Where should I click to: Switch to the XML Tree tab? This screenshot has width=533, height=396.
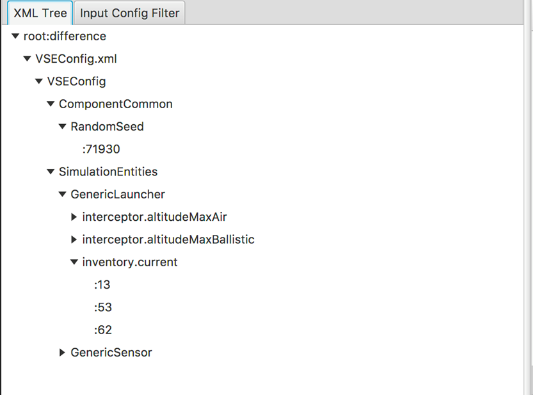40,13
